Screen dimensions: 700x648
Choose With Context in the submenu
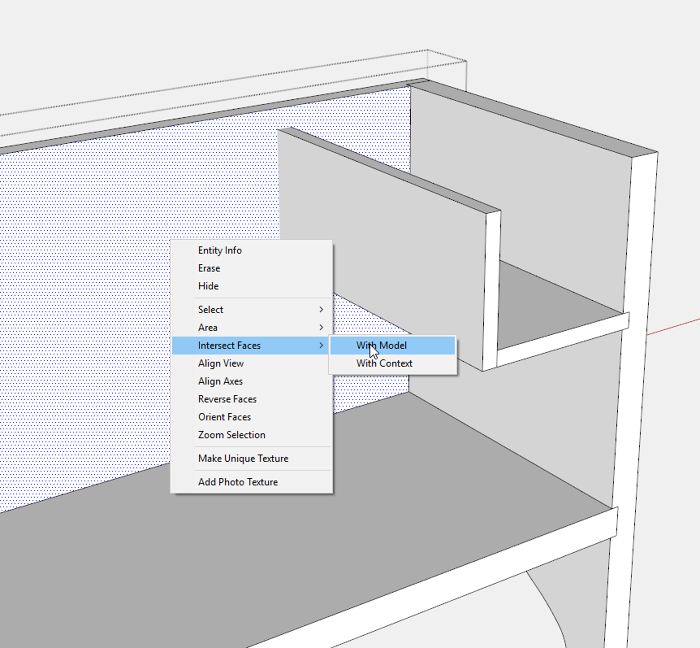[385, 364]
